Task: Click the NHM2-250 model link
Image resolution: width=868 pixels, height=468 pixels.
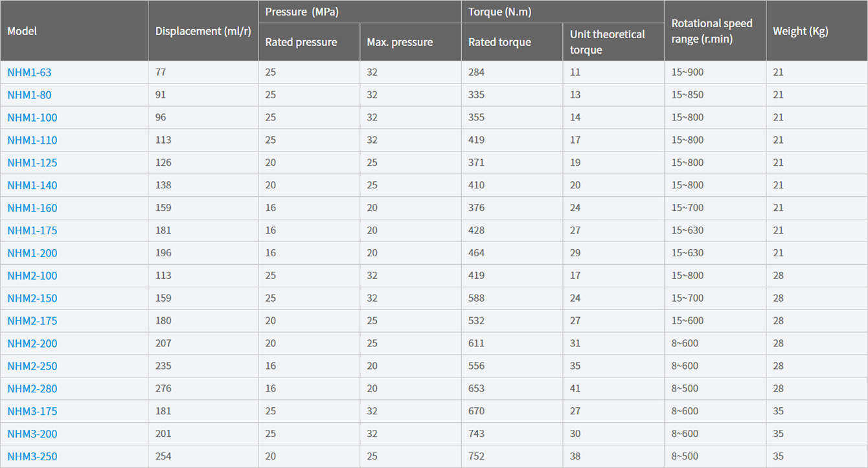Action: [x=32, y=366]
